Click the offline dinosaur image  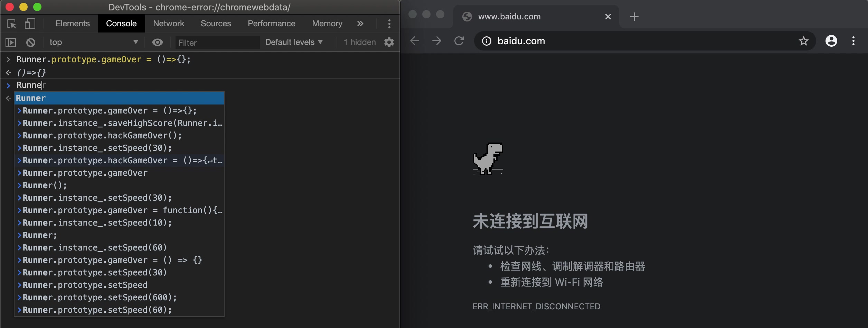(488, 159)
